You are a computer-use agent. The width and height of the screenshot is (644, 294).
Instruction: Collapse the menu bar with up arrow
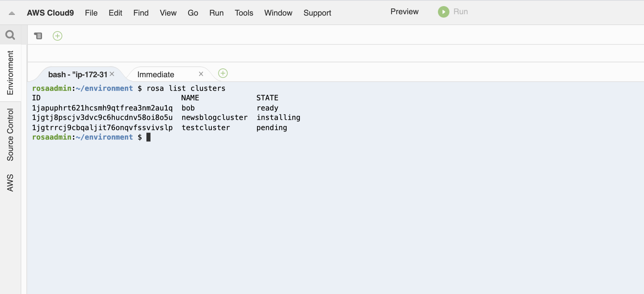coord(12,13)
